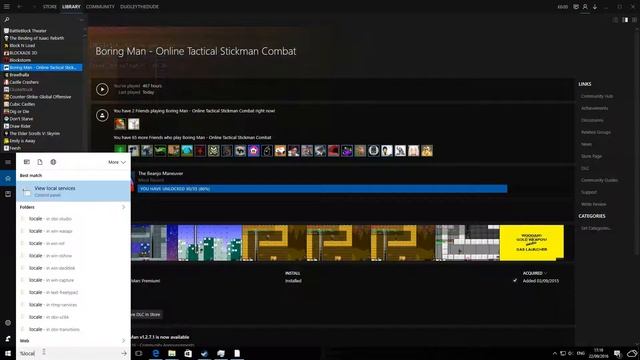Select Cubic Castles in the library
Viewport: 640px width, 360px height.
tap(22, 104)
